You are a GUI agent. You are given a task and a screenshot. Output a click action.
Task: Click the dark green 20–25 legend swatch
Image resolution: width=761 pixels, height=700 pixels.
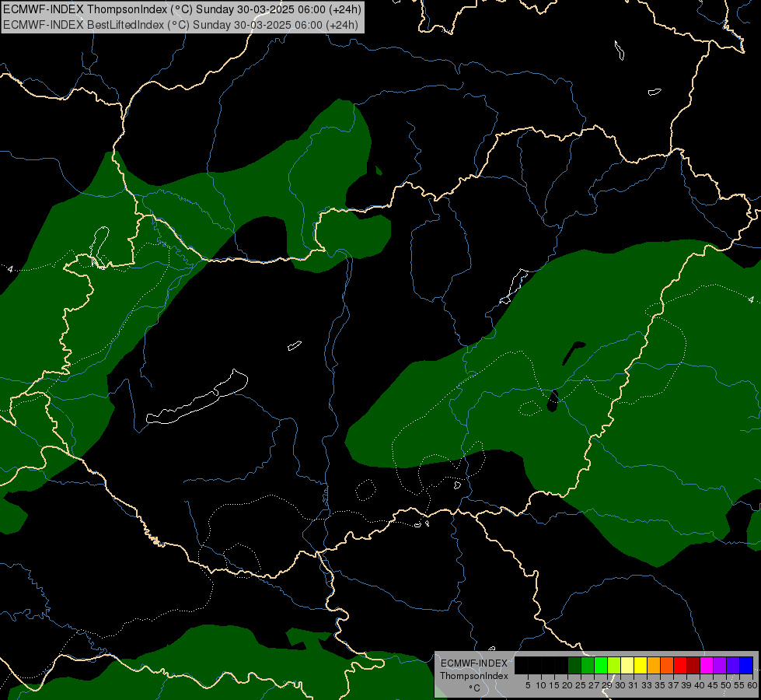point(574,665)
